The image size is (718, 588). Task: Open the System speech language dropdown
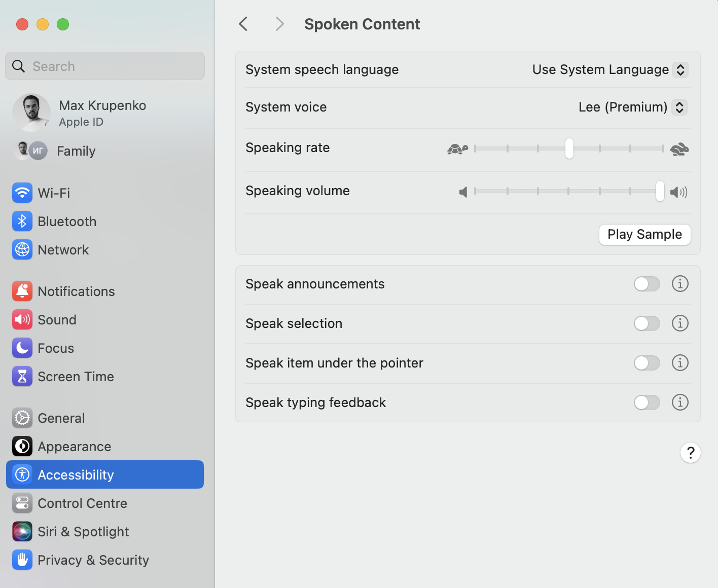(680, 69)
